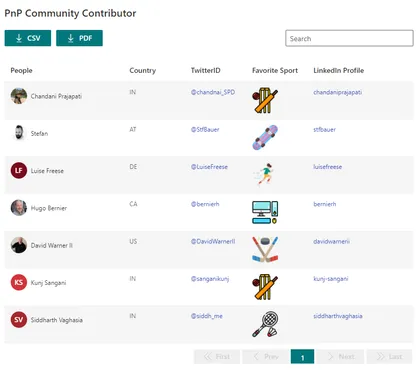
Task: Go to the Next page
Action: 340,357
